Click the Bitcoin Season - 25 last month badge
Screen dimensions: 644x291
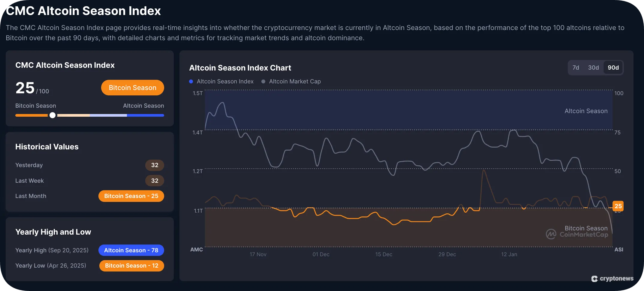(x=131, y=196)
